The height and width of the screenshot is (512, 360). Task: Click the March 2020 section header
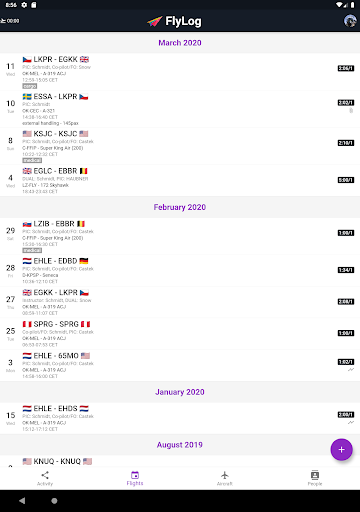point(180,43)
